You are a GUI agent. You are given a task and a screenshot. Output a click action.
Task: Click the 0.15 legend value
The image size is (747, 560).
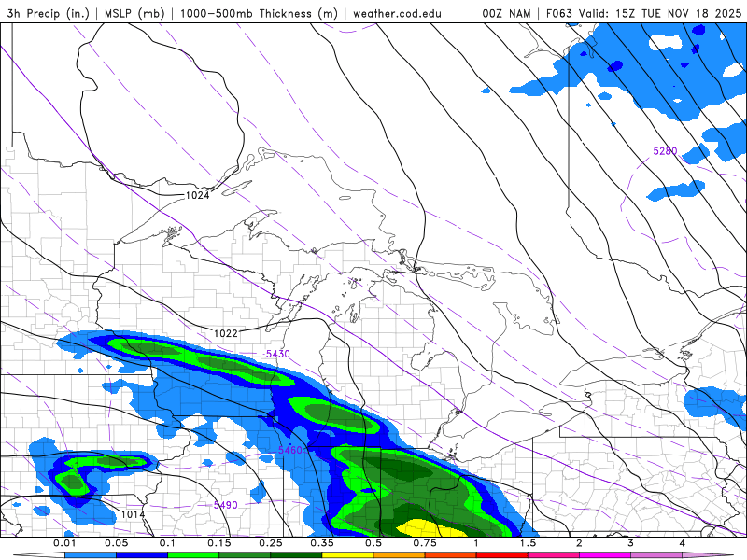coord(219,543)
